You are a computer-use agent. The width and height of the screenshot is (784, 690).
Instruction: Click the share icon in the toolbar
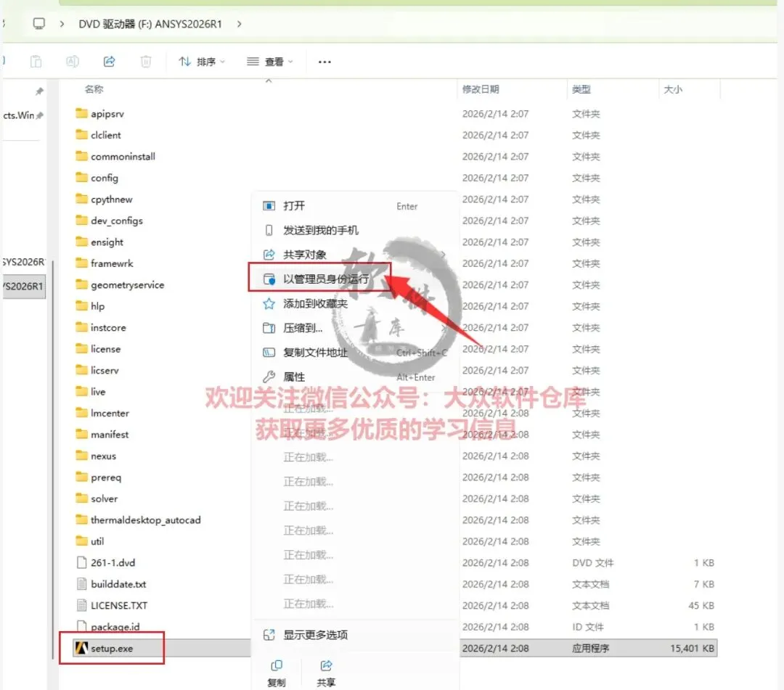click(109, 62)
